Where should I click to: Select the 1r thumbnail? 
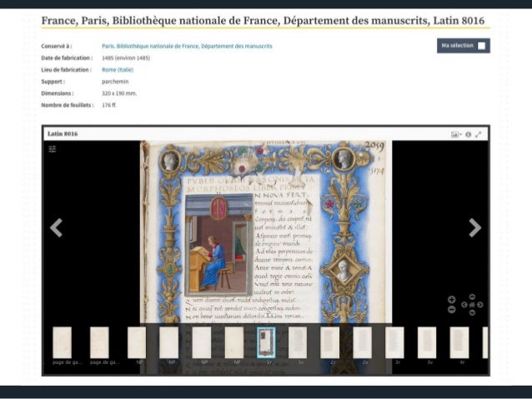pyautogui.click(x=266, y=342)
